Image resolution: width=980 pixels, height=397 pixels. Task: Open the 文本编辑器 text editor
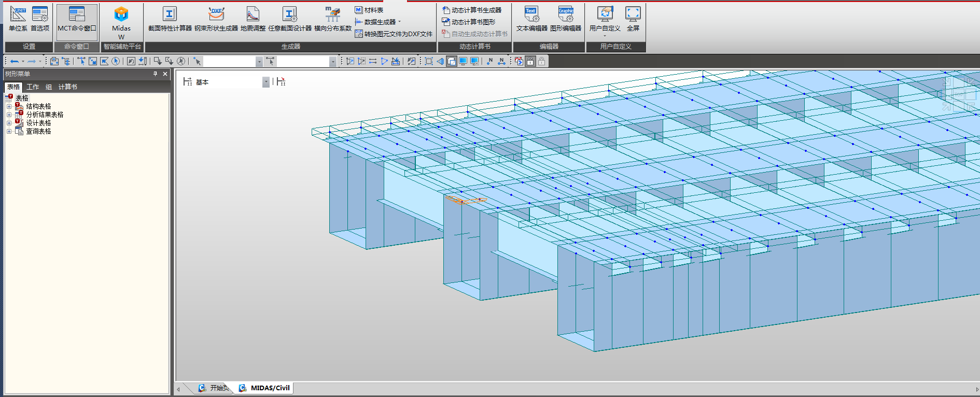[531, 19]
